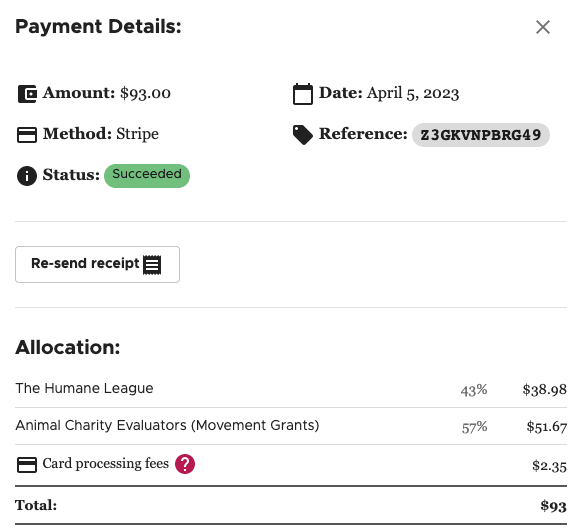Click the receipt icon in Re-send button
The width and height of the screenshot is (580, 531).
152,265
